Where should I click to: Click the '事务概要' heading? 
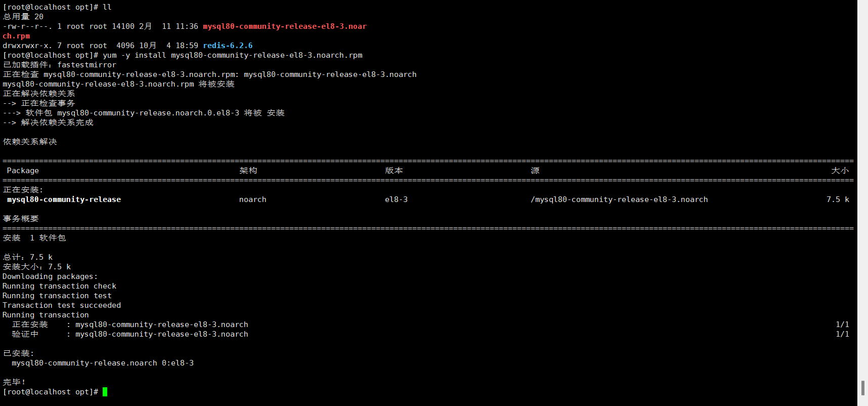(x=21, y=219)
